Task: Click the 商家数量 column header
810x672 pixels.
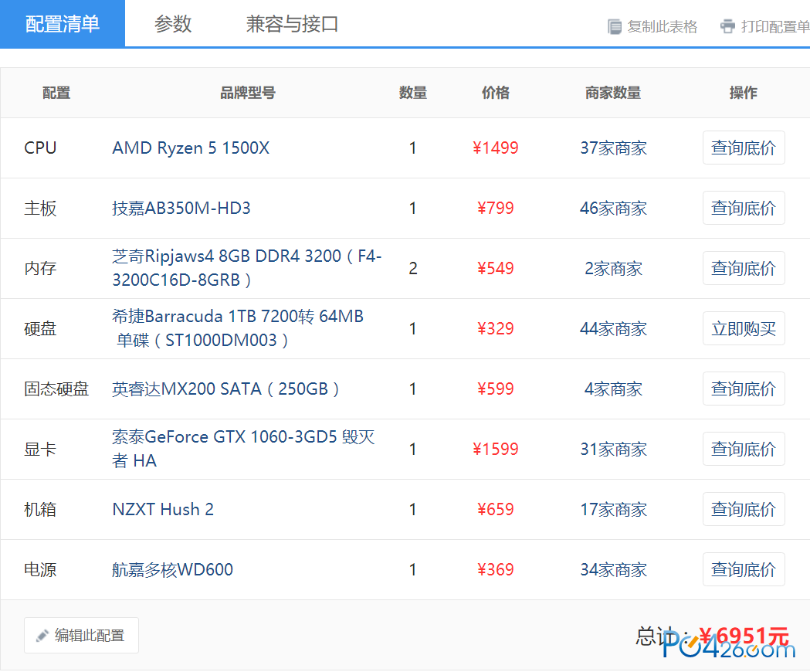Action: tap(613, 93)
